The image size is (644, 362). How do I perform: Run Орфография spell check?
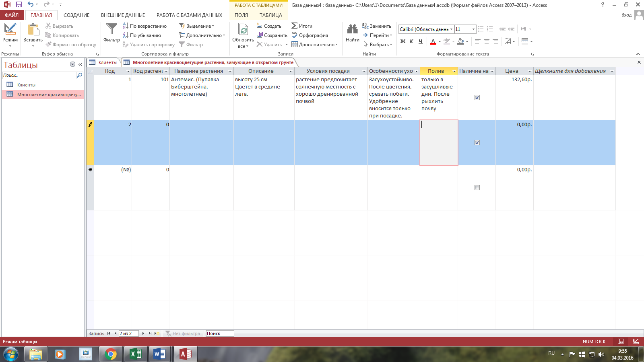(310, 35)
